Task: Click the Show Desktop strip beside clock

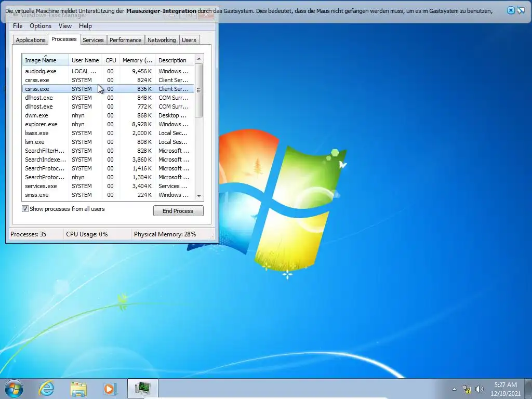Action: tap(529, 389)
